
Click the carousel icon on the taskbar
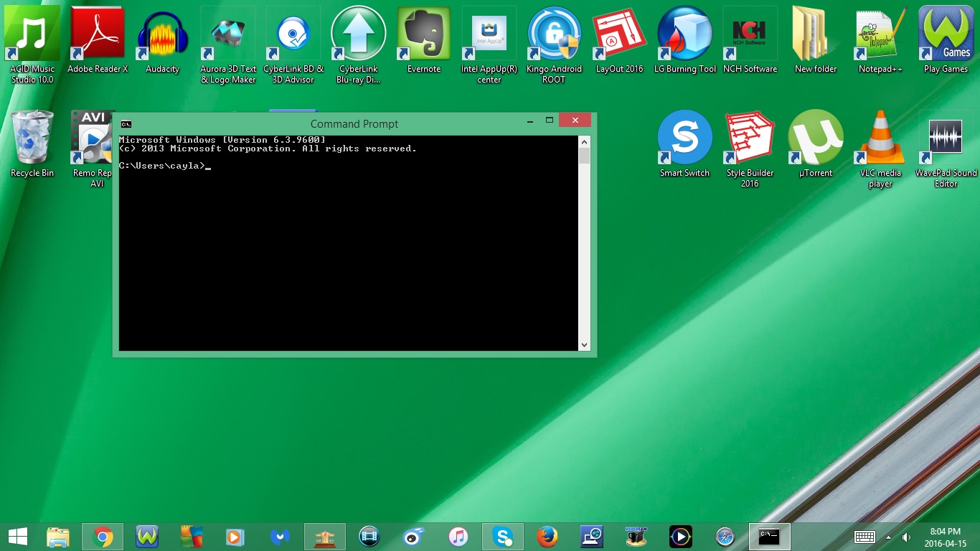(325, 537)
